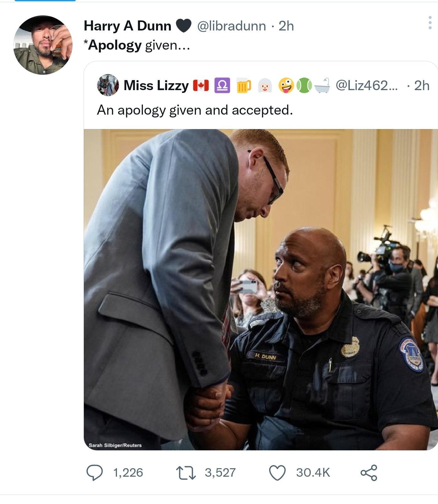
Task: Click the Canadian flag emoji beside Miss Lizzy
Action: pyautogui.click(x=201, y=85)
